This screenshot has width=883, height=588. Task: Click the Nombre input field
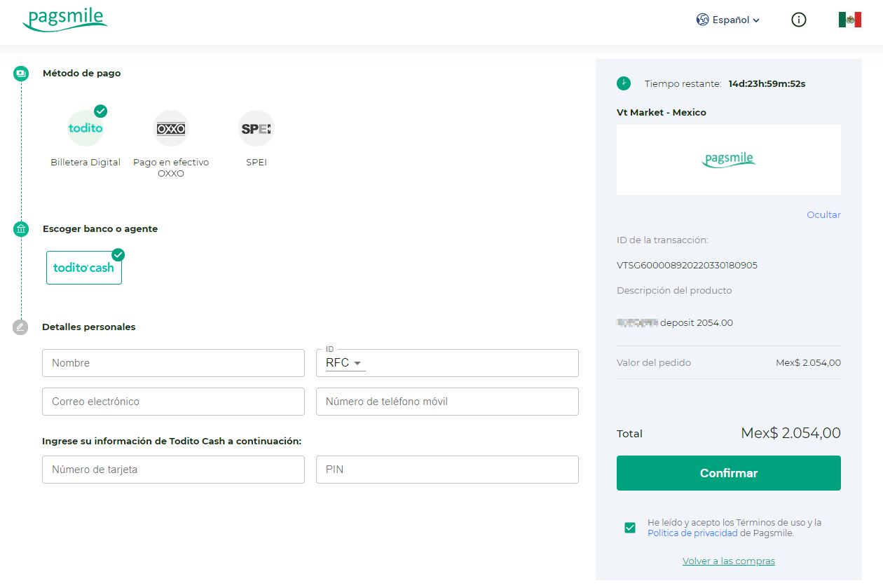[173, 363]
